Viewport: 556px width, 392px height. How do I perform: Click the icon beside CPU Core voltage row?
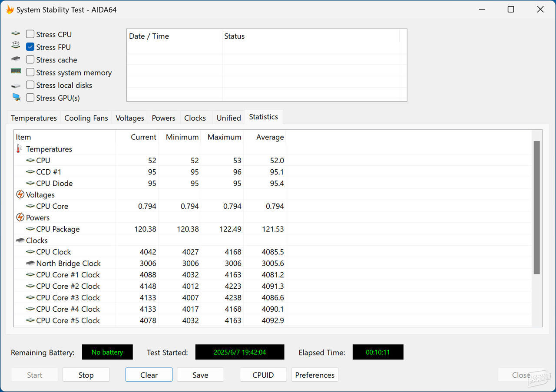point(30,206)
